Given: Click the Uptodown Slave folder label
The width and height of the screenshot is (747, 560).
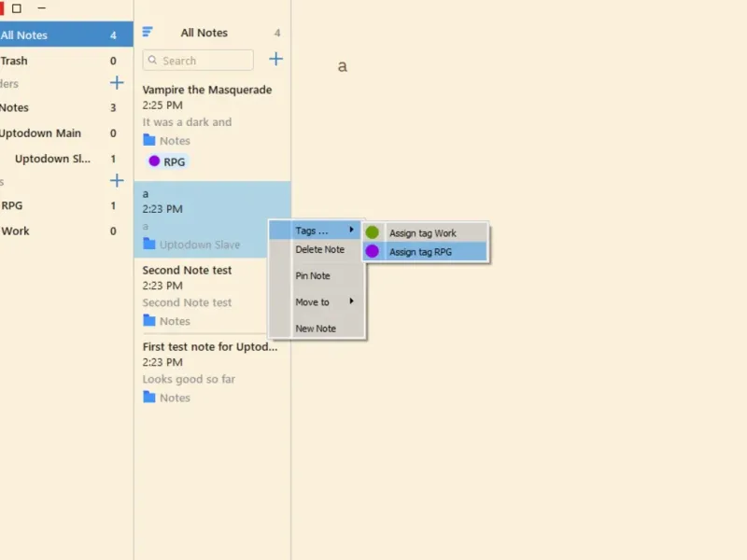Looking at the screenshot, I should tap(200, 245).
